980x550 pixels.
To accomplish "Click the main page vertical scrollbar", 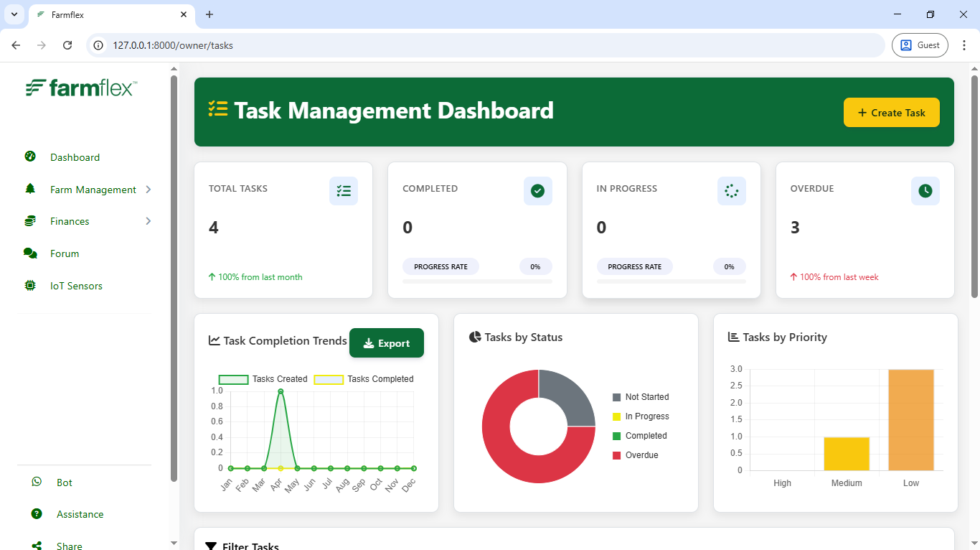I will pos(974,187).
